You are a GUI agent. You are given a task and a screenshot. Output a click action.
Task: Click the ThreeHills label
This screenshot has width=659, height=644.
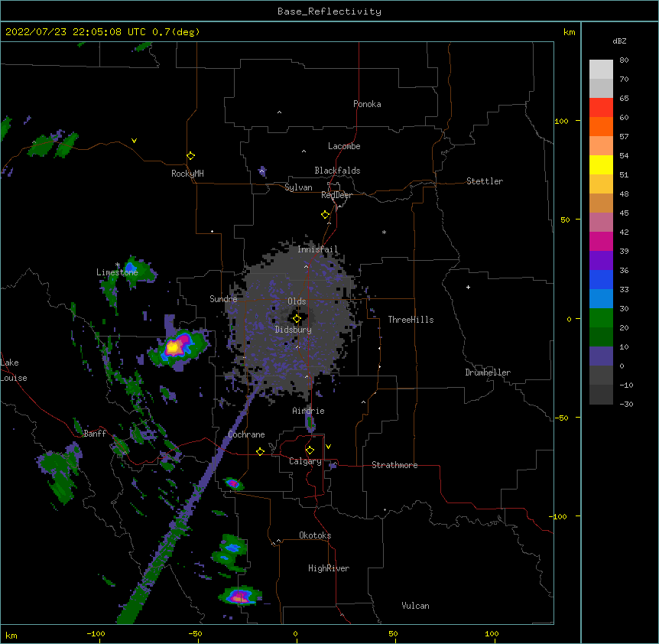(x=411, y=320)
